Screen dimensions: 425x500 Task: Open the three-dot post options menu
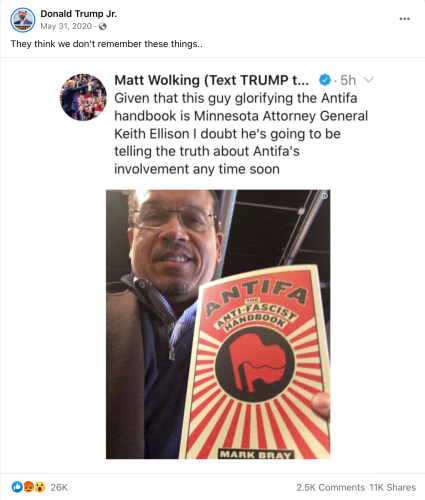tap(404, 19)
